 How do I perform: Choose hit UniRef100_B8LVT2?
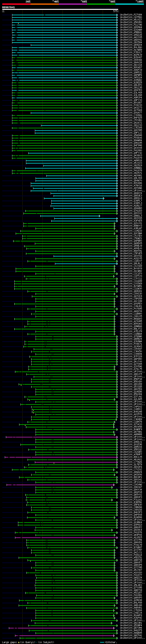coord(131,329)
